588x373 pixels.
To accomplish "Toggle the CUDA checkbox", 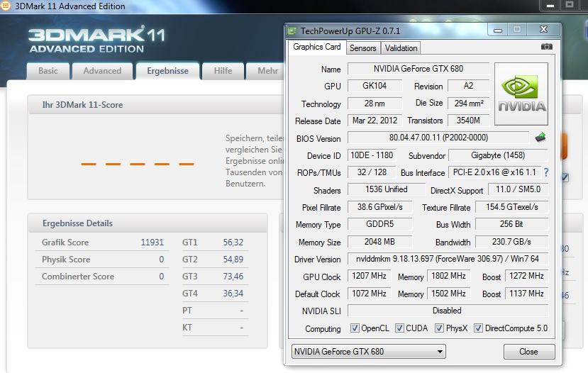I will [399, 328].
